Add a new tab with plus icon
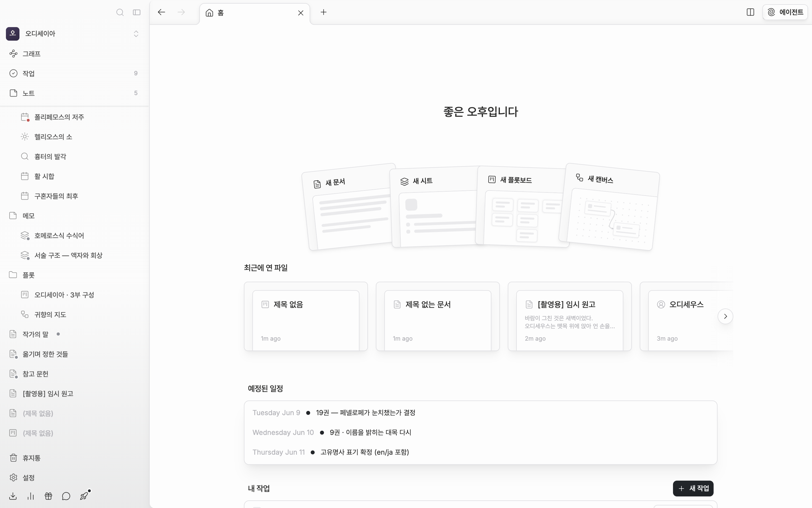 point(323,12)
